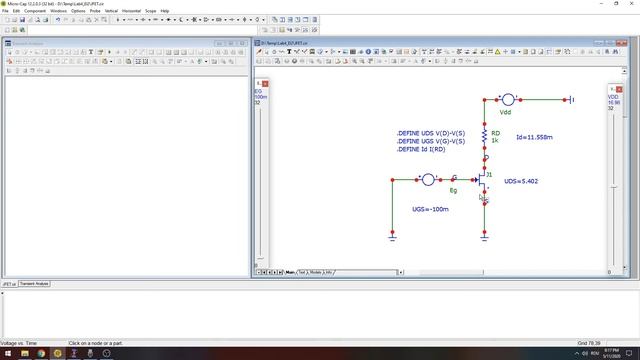Create a new file from main toolbar
640x360 pixels.
click(x=7, y=20)
